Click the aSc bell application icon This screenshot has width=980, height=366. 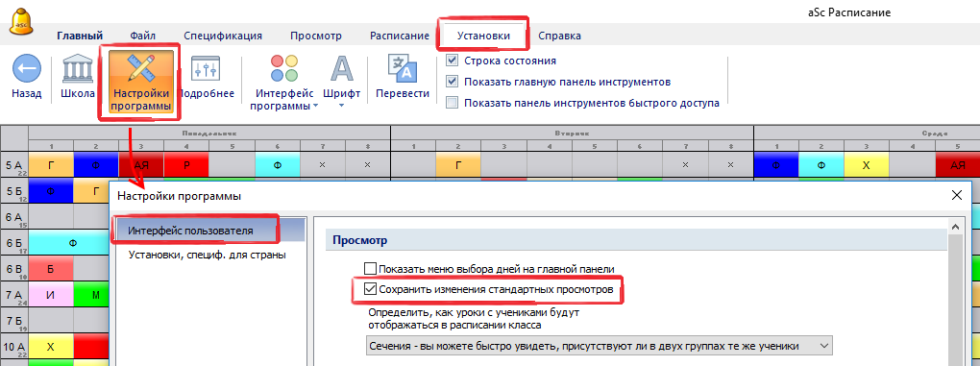click(20, 20)
